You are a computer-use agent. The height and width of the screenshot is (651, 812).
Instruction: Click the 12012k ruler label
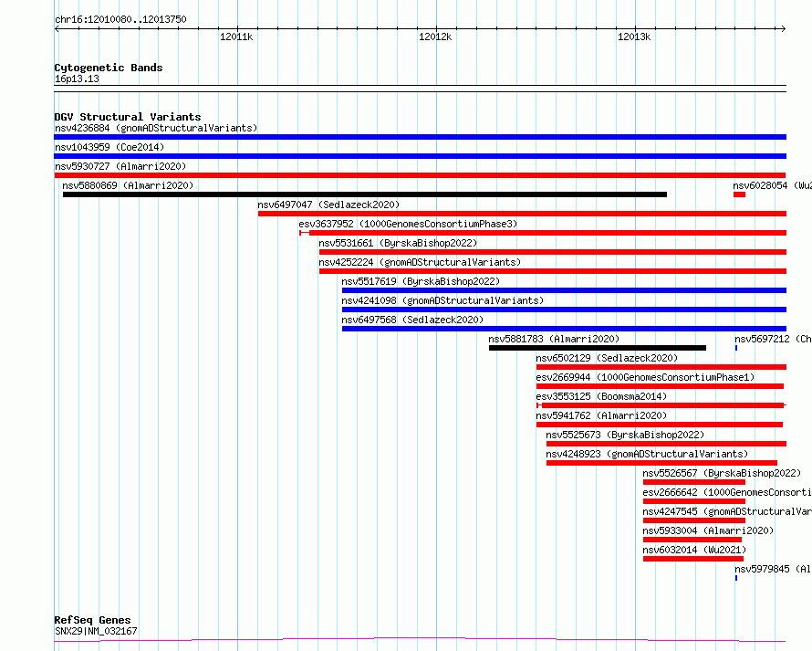[x=435, y=37]
